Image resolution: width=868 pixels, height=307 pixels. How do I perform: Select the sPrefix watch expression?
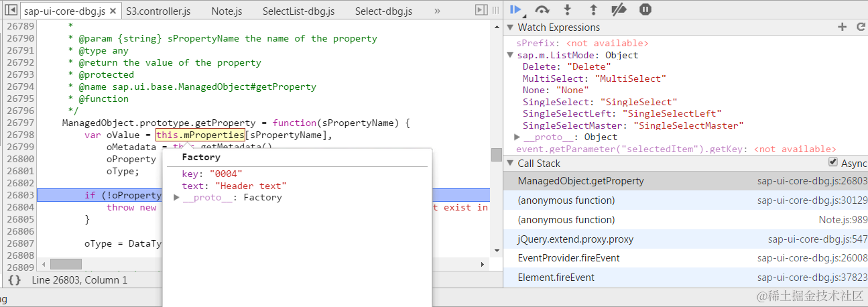pos(582,43)
